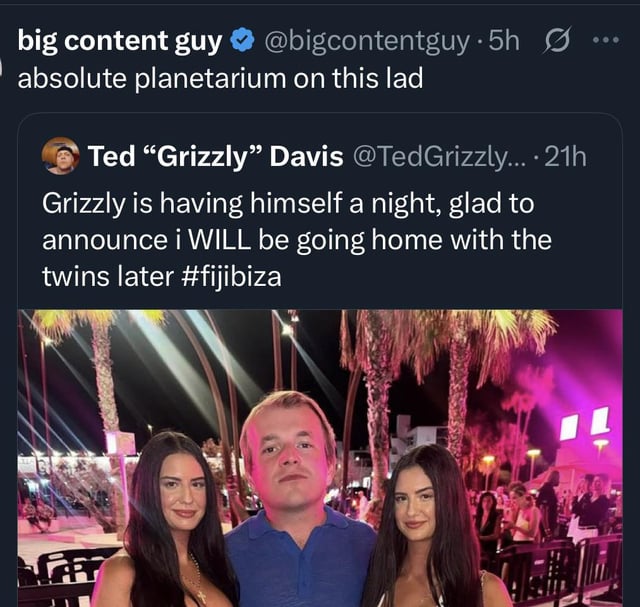Click the partial avatar at the left edge
The height and width of the screenshot is (607, 640).
[3, 75]
